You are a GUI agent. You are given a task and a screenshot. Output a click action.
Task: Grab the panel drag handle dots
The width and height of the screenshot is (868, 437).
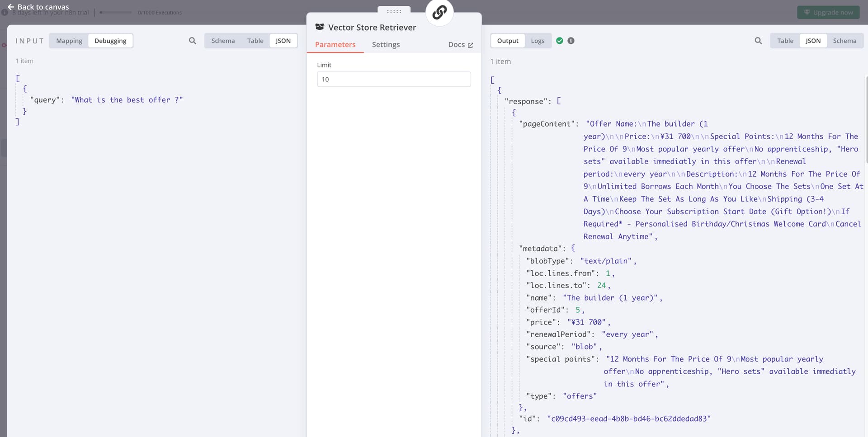click(x=394, y=11)
